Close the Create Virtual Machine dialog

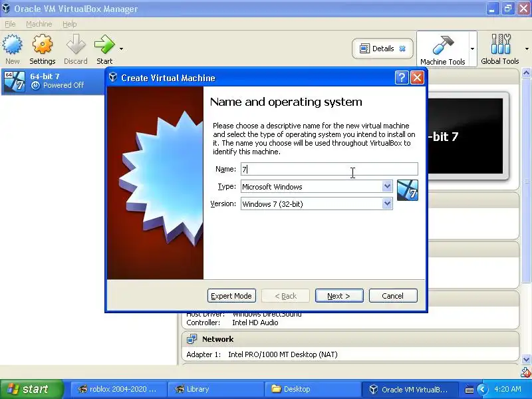click(417, 78)
